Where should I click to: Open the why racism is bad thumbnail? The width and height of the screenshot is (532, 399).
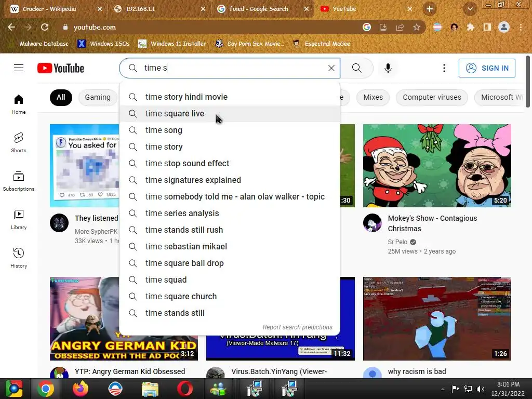pos(437,318)
